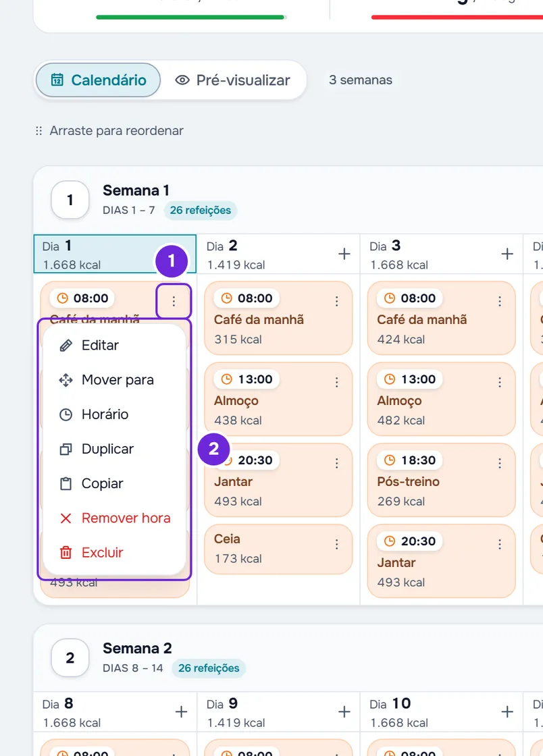
Task: Open the Pré-visualizar tab
Action: (233, 80)
